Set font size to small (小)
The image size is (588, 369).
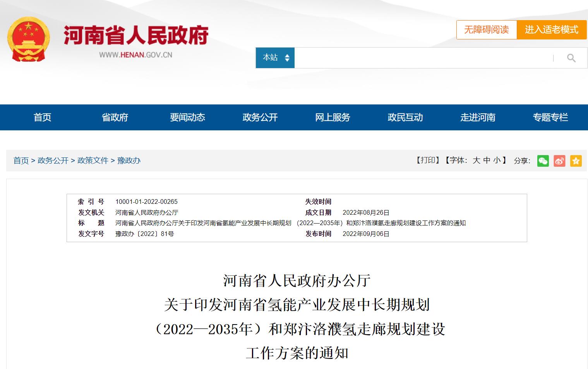pos(497,160)
